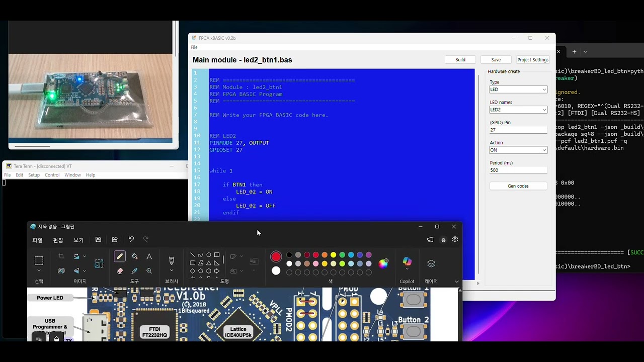The width and height of the screenshot is (644, 362).
Task: Click the Gen codes button
Action: point(518,186)
